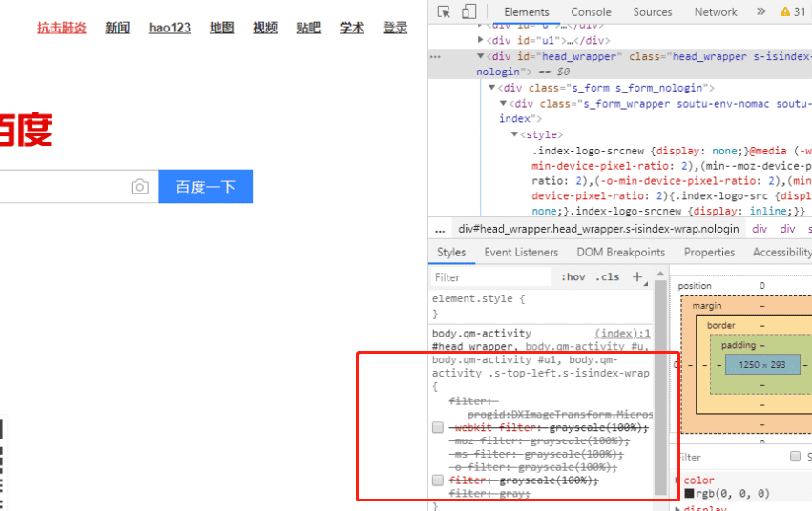Expand the computed color property
Viewport: 812px width, 511px height.
coord(677,480)
